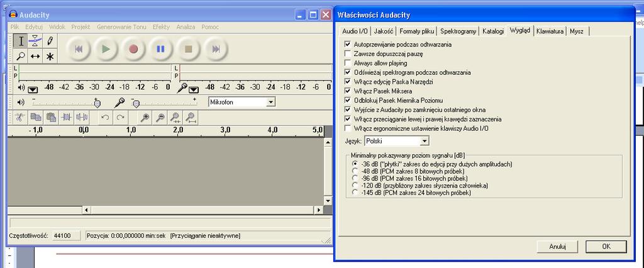Enable ergonomiczne ustawienie klawiszy Audio I/O
This screenshot has height=268, width=644.
[x=348, y=128]
